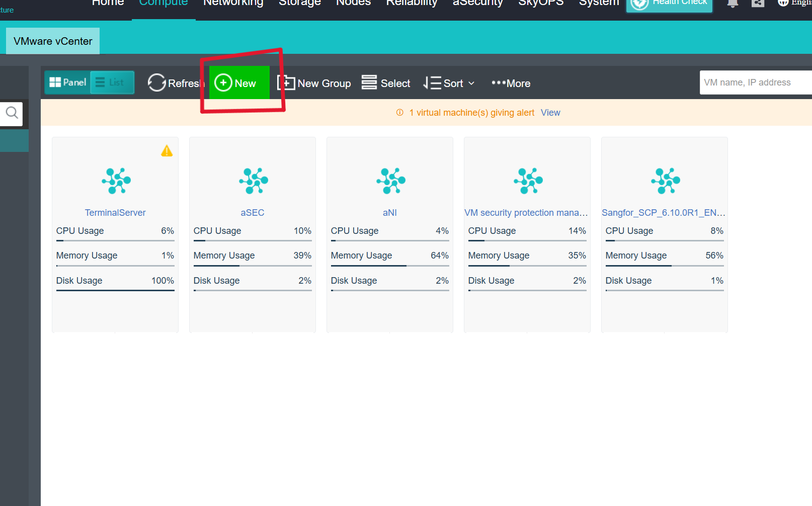The width and height of the screenshot is (812, 506).
Task: Switch to the Networking tab
Action: [232, 3]
